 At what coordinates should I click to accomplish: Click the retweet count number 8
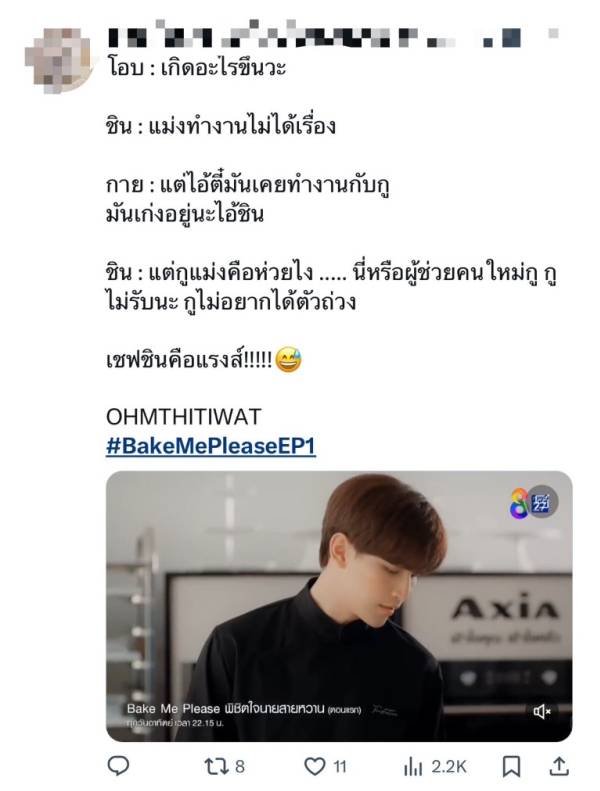240,767
